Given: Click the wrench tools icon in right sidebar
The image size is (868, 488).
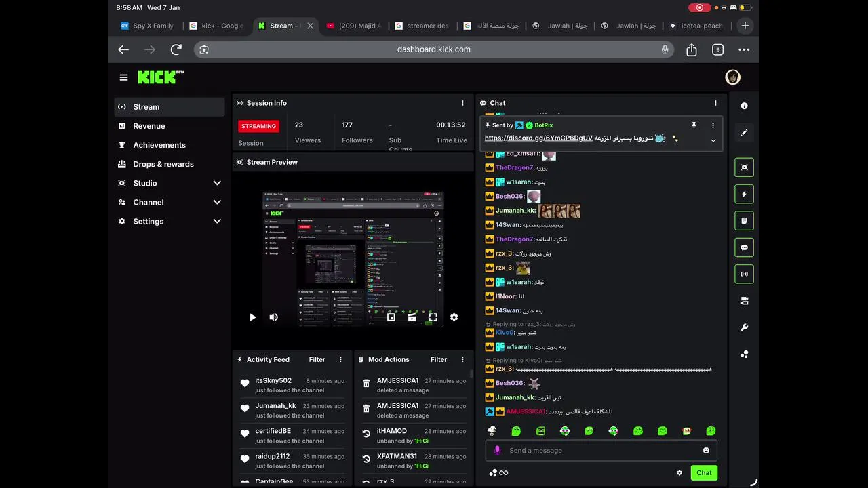Looking at the screenshot, I should pos(744,328).
